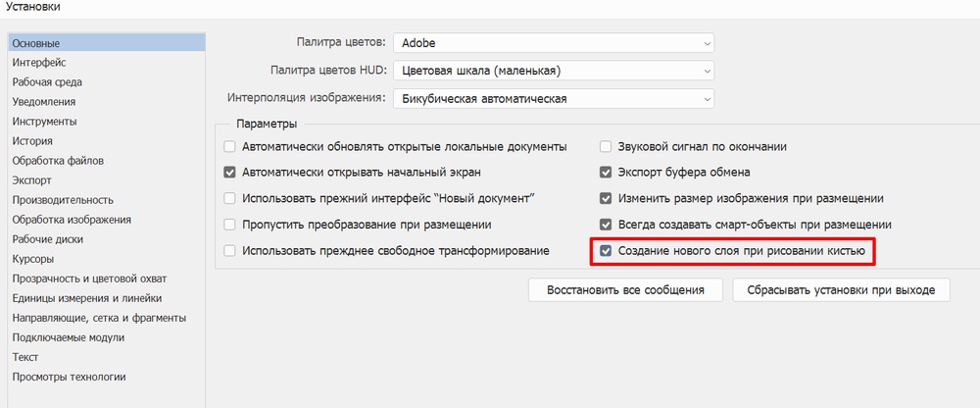
Task: Expand the Палитра цветов HUD dropdown
Action: (553, 71)
